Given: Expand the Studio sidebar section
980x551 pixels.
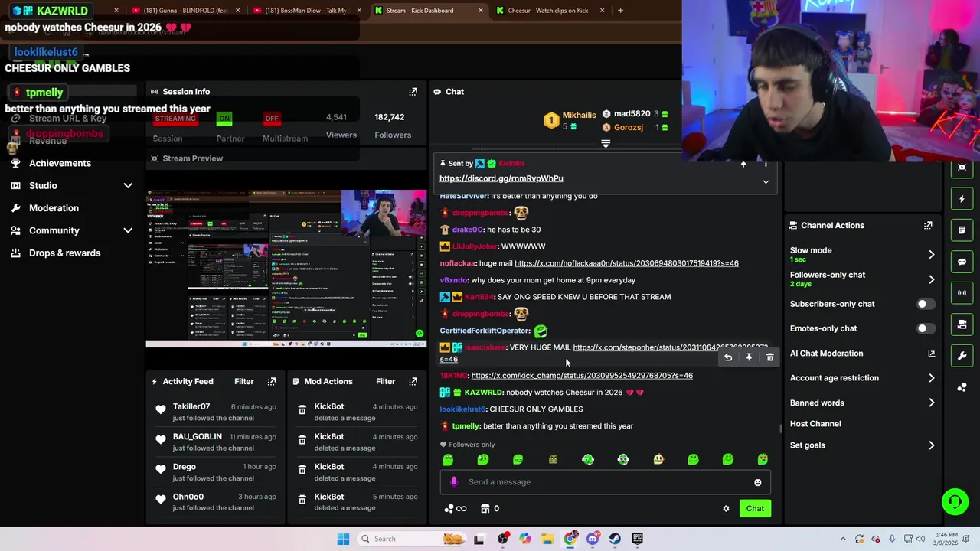Looking at the screenshot, I should [128, 185].
